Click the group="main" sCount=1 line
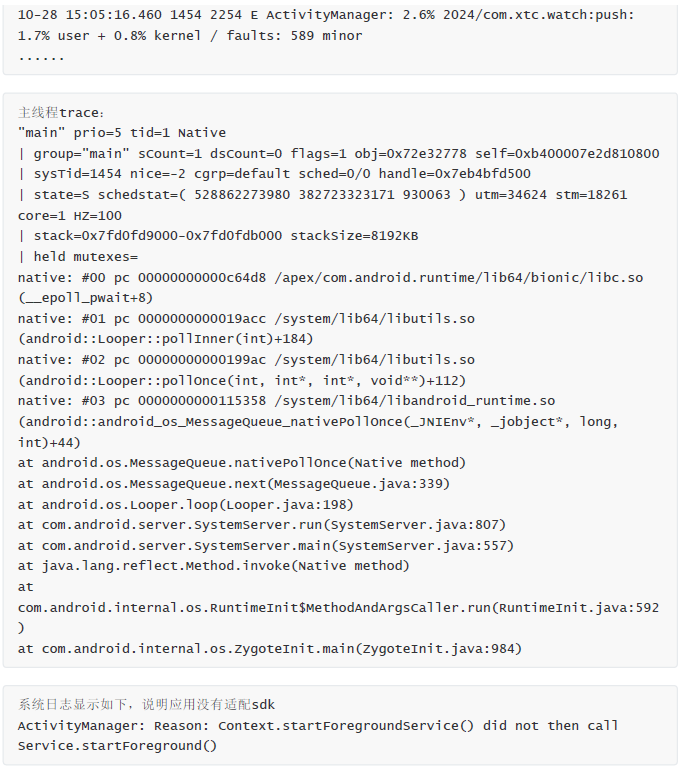The width and height of the screenshot is (681, 768). (338, 154)
